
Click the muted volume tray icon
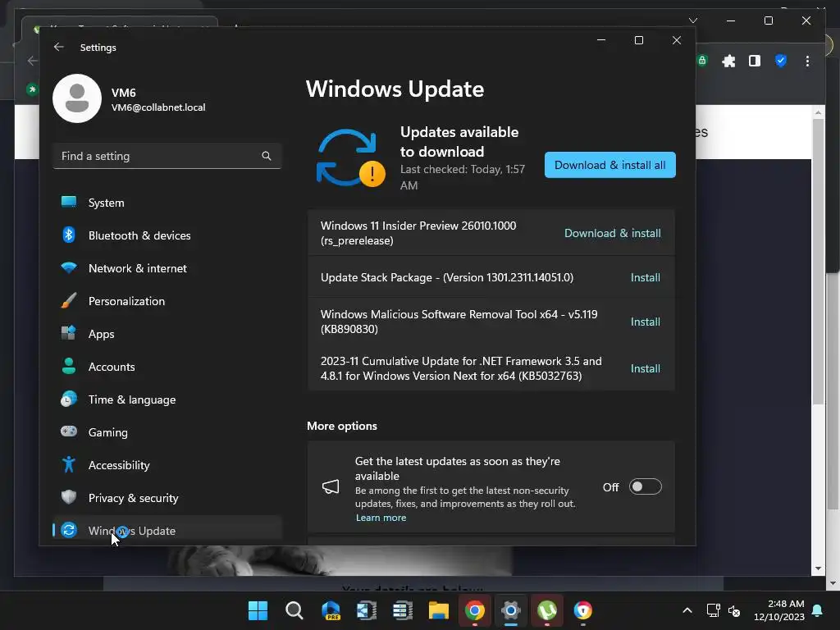pos(734,610)
